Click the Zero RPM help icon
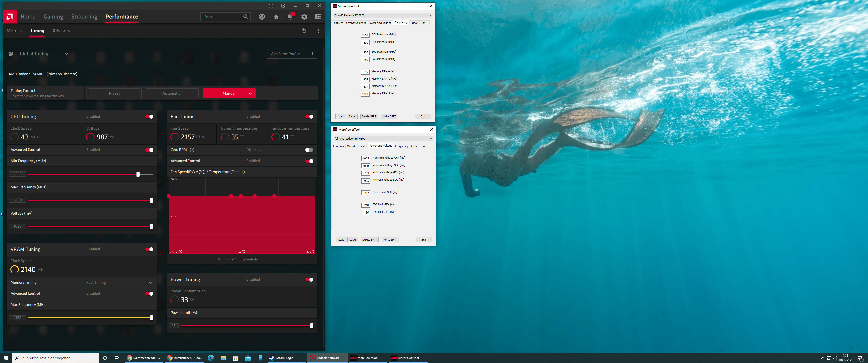This screenshot has height=363, width=868. [192, 150]
